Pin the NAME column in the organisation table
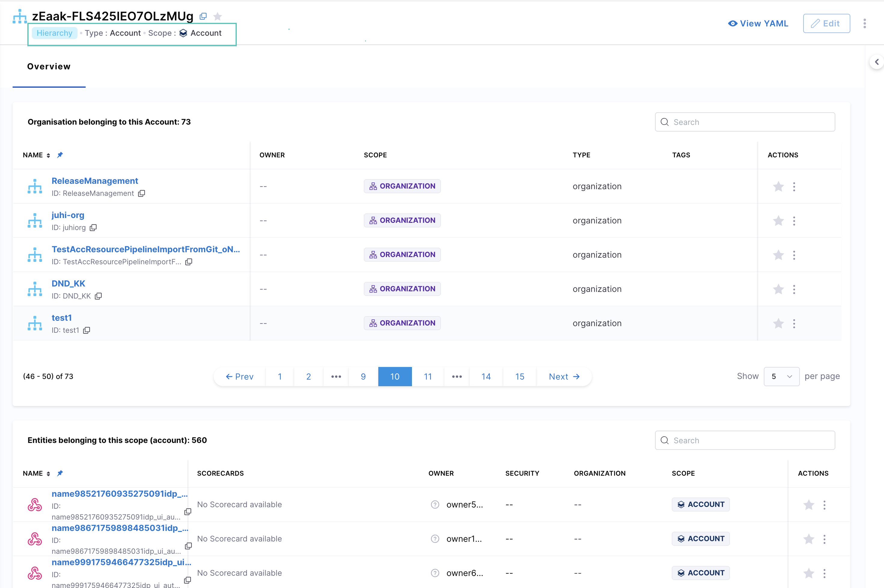The width and height of the screenshot is (884, 588). 60,155
